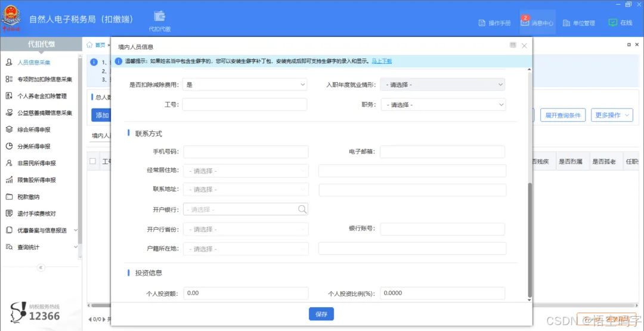
Task: Click the 查询统计 search-list icon
Action: pos(9,248)
